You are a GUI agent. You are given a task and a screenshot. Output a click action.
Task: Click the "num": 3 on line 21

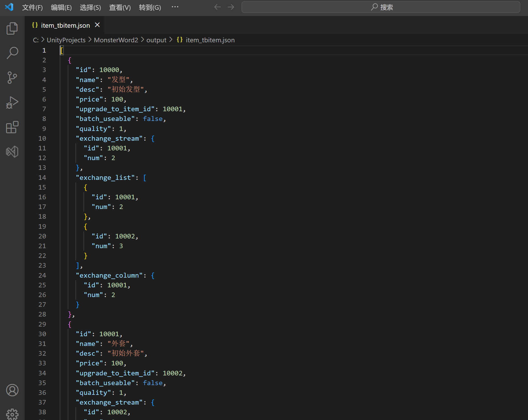[x=107, y=246]
